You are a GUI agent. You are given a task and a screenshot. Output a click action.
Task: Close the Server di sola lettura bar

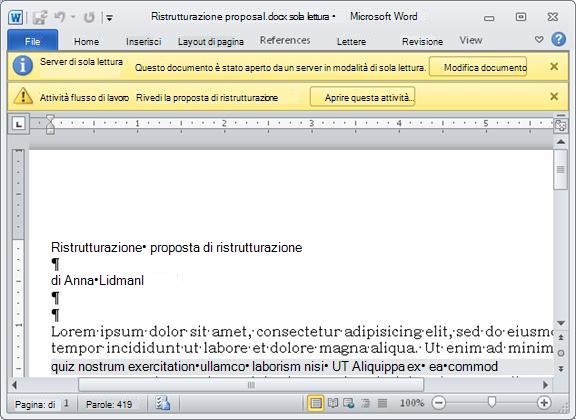[x=554, y=67]
